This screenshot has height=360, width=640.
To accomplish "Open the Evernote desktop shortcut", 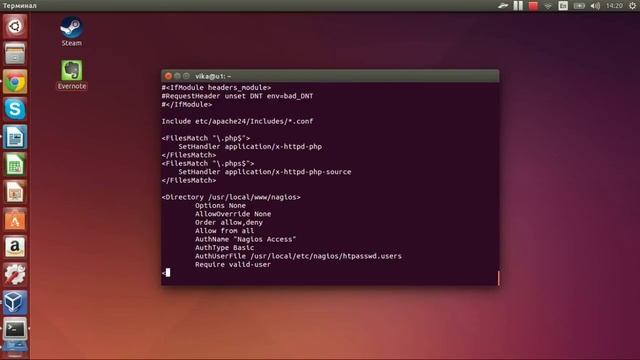I will tap(72, 75).
